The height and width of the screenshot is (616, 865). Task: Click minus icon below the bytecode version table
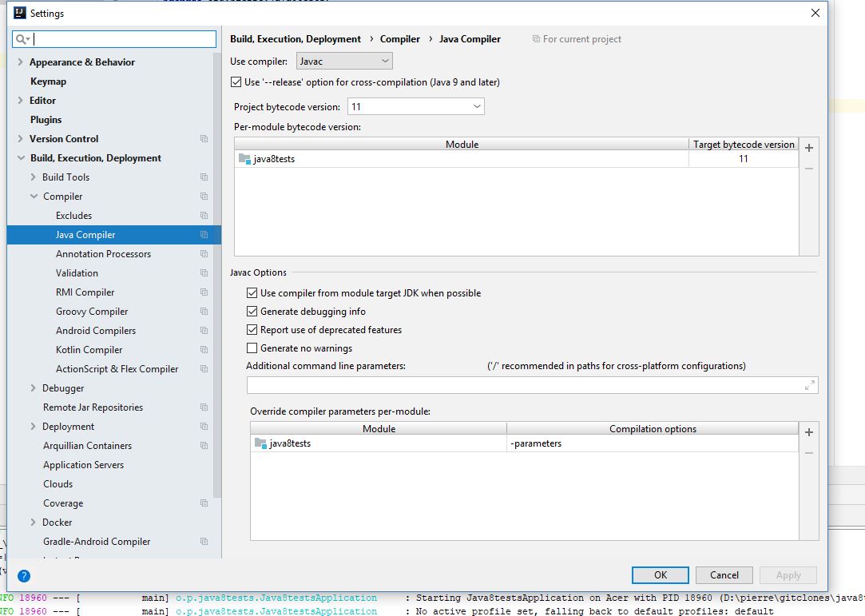(809, 168)
